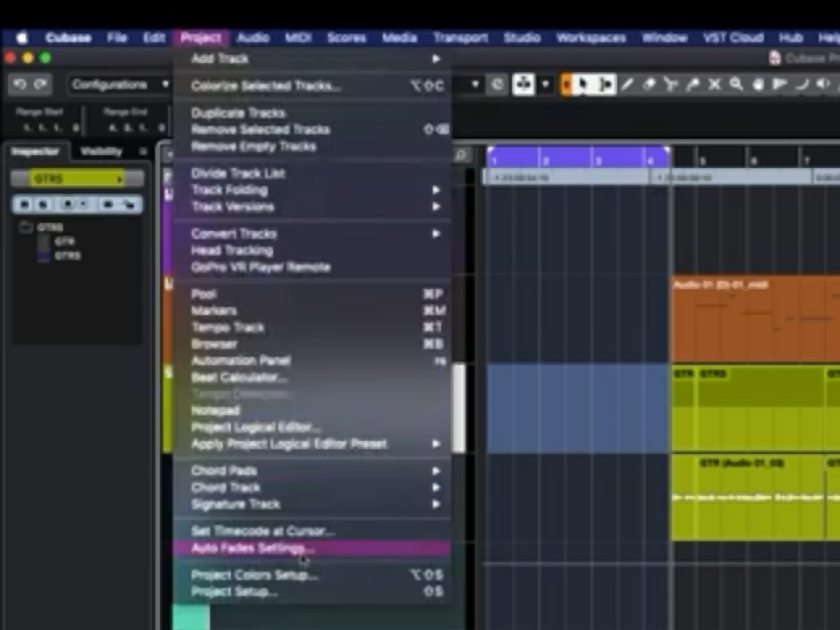
Task: Expand the Chord Pads submenu
Action: 313,471
